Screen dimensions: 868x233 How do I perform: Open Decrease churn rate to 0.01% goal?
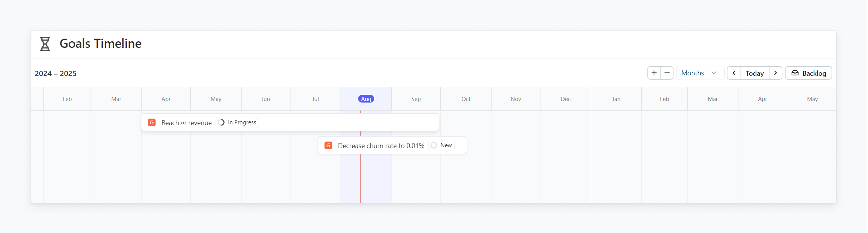(381, 146)
